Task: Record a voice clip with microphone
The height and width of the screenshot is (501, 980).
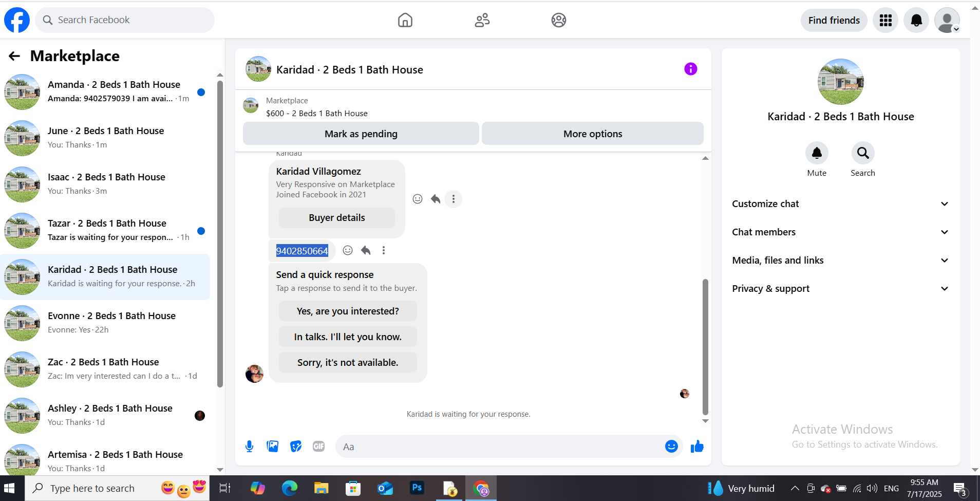Action: click(250, 447)
